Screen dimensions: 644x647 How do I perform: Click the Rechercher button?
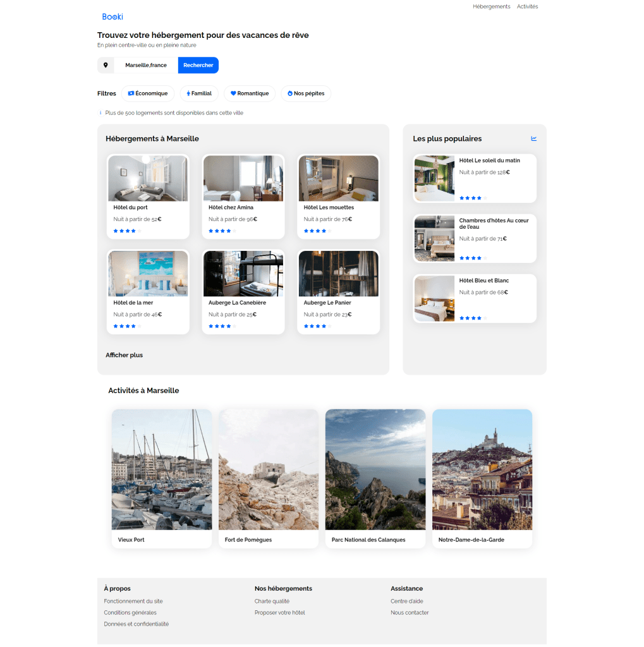click(x=198, y=65)
